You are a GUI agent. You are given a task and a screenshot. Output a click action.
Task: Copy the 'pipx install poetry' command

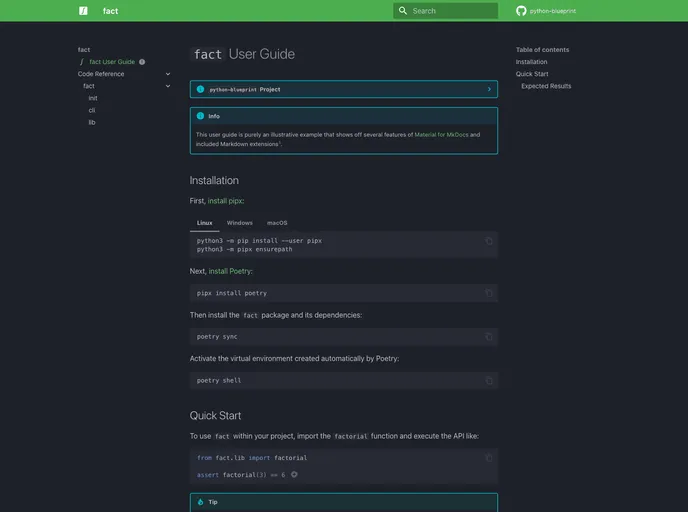[x=489, y=293]
